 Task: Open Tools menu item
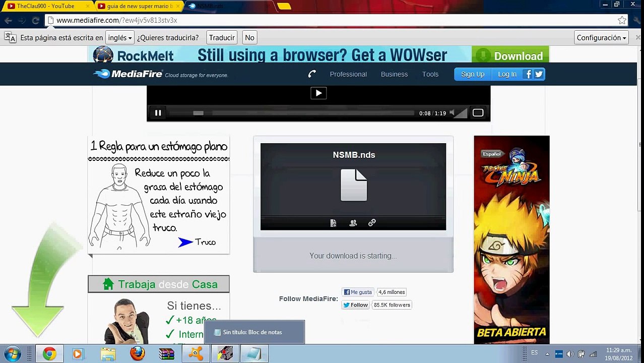coord(430,74)
